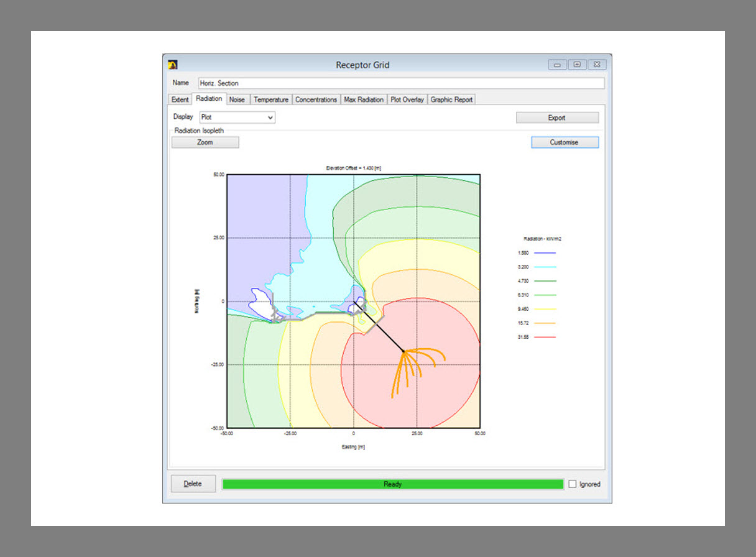This screenshot has height=557, width=756.
Task: Switch to the Extent tab
Action: pos(180,99)
